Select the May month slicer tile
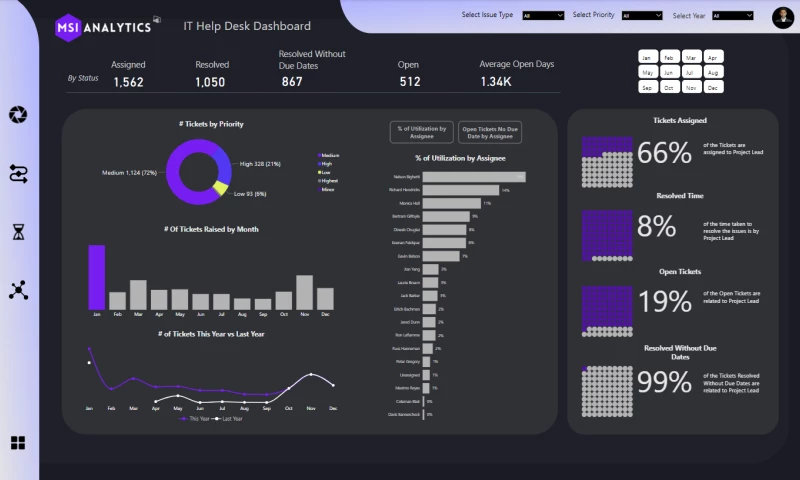800x480 pixels. pyautogui.click(x=647, y=72)
